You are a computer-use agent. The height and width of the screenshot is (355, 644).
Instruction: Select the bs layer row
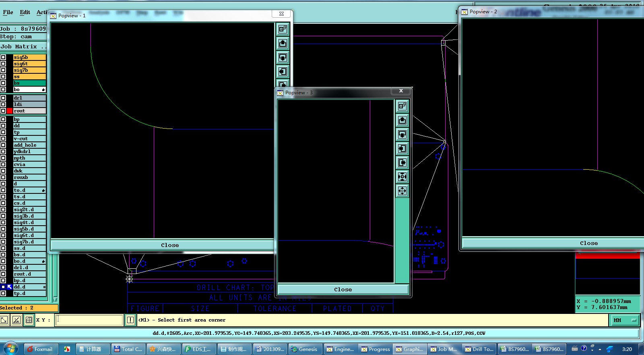click(x=30, y=83)
